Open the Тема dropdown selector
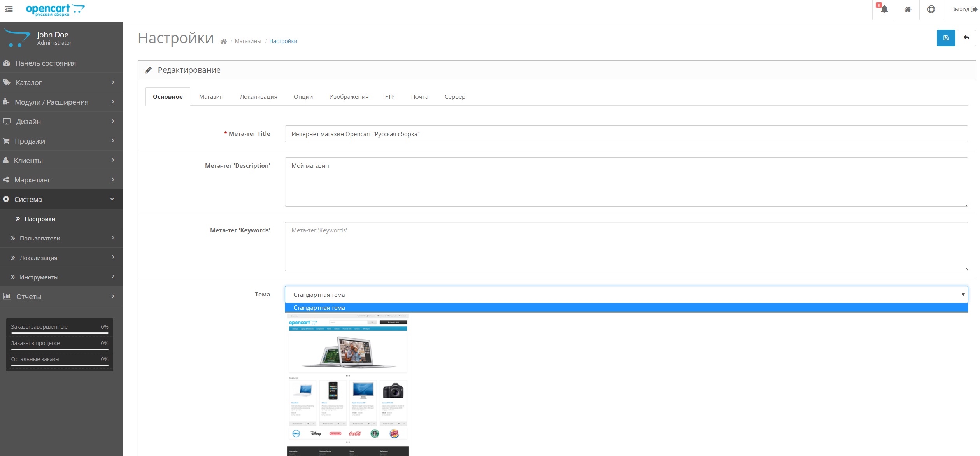The height and width of the screenshot is (456, 980). pyautogui.click(x=626, y=295)
